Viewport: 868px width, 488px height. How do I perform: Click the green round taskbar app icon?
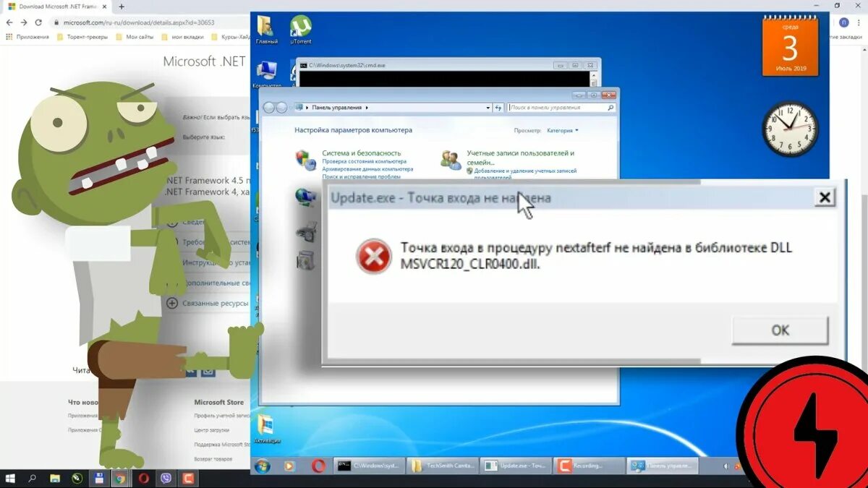coord(77,479)
